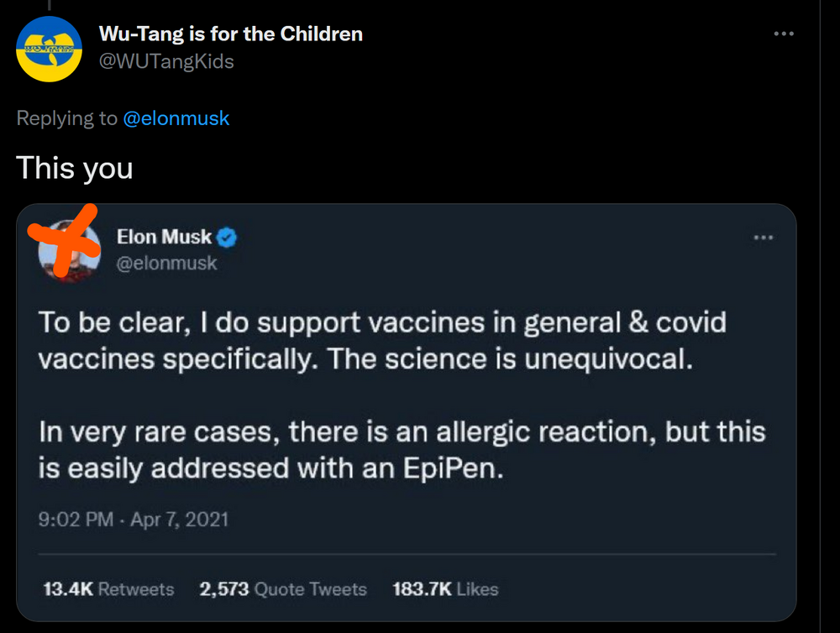This screenshot has width=840, height=633.
Task: Click the Wu-Tang logo profile avatar
Action: coord(50,49)
